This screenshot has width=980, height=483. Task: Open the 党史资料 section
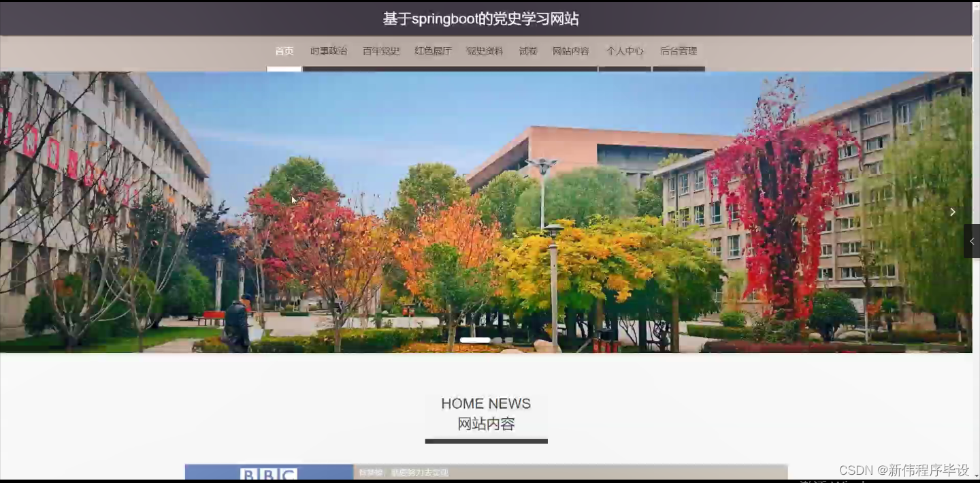click(x=484, y=50)
